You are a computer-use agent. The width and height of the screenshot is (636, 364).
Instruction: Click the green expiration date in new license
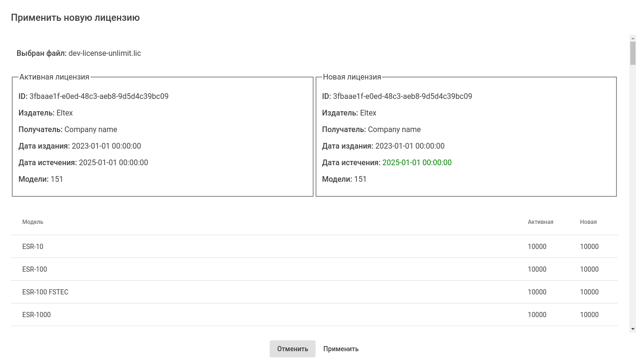pos(417,163)
